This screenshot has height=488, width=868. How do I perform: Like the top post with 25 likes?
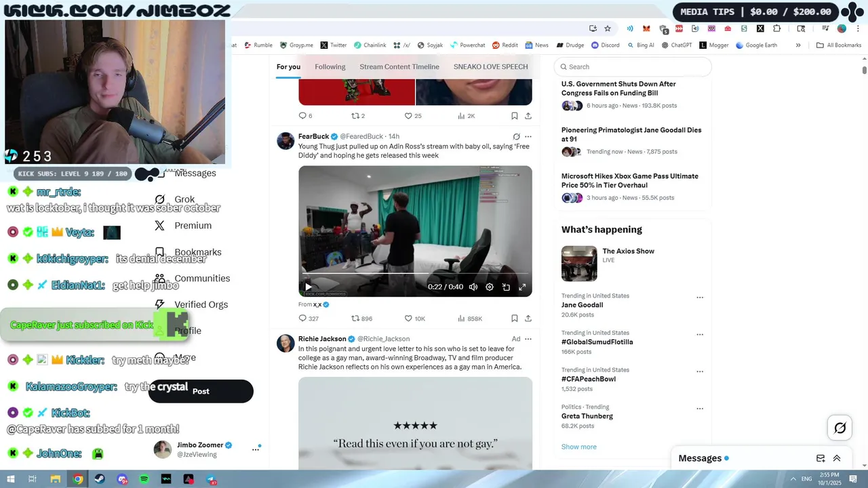413,116
